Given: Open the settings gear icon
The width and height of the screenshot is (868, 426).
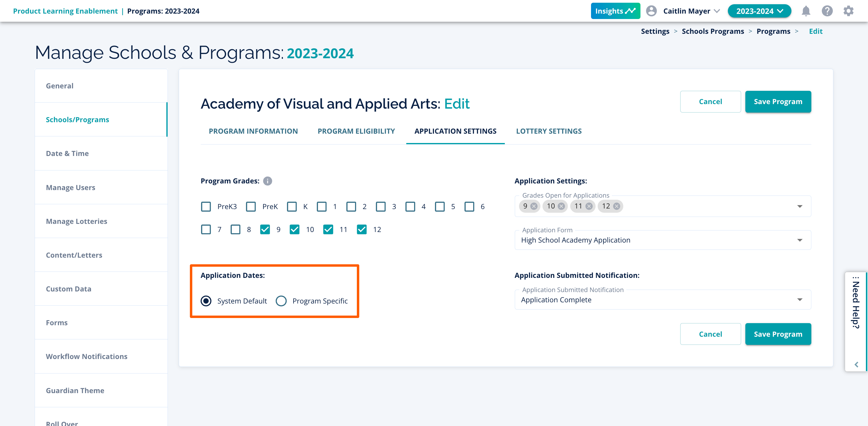Looking at the screenshot, I should [848, 11].
